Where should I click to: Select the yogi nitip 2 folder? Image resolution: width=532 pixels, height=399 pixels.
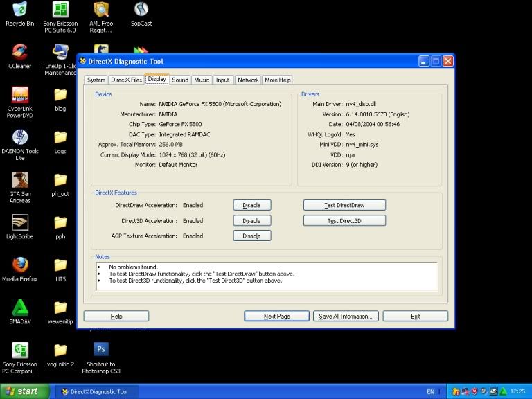click(60, 355)
